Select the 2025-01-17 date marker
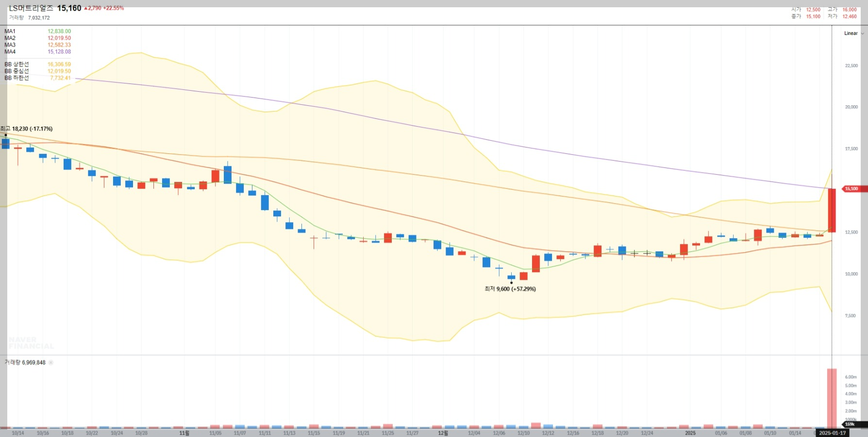Image resolution: width=868 pixels, height=437 pixels. (832, 433)
